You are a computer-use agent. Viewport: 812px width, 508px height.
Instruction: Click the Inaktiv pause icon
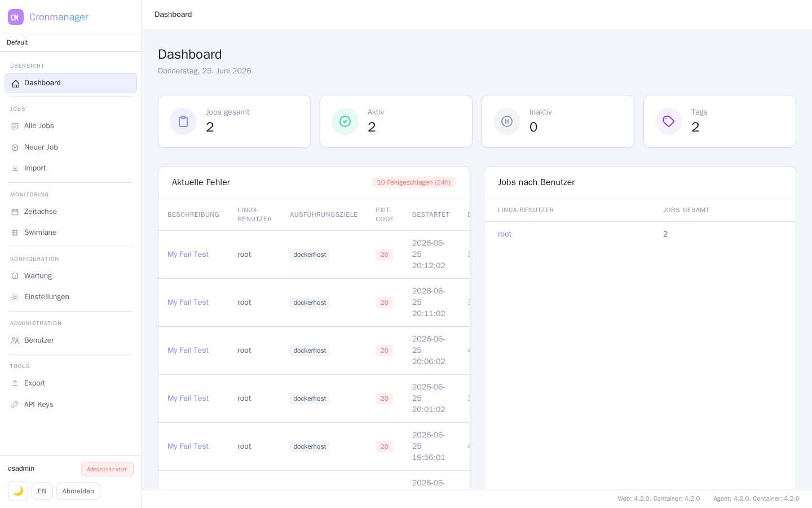[x=507, y=121]
